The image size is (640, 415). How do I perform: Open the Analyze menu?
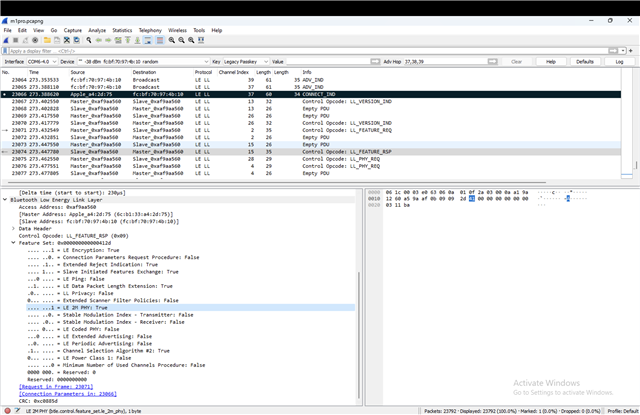click(x=97, y=30)
